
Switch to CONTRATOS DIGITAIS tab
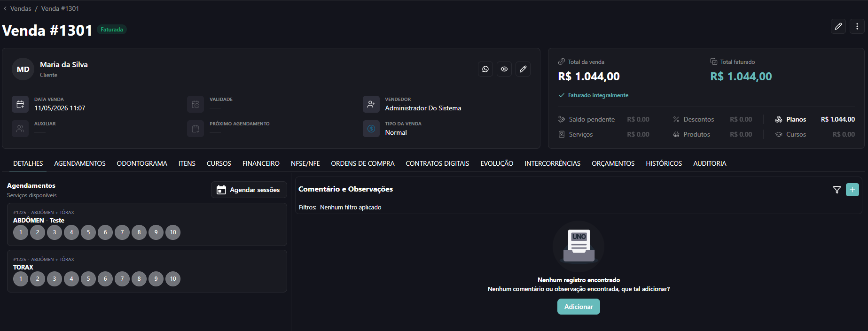438,163
